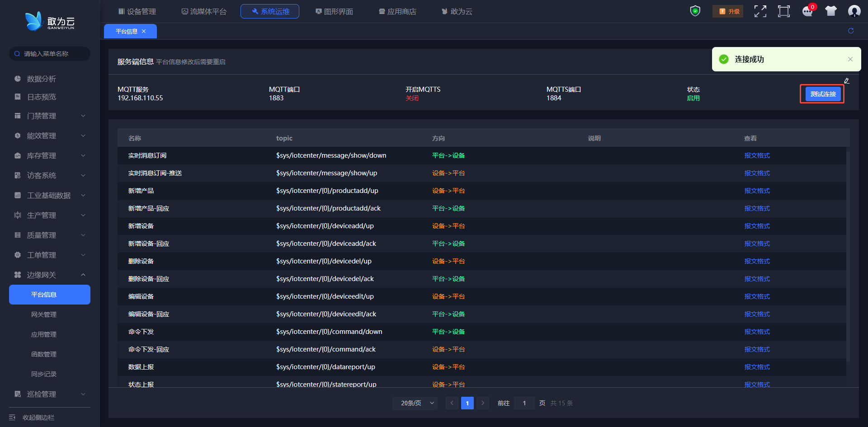Image resolution: width=868 pixels, height=427 pixels.
Task: Click the security shield icon in header
Action: (x=695, y=11)
